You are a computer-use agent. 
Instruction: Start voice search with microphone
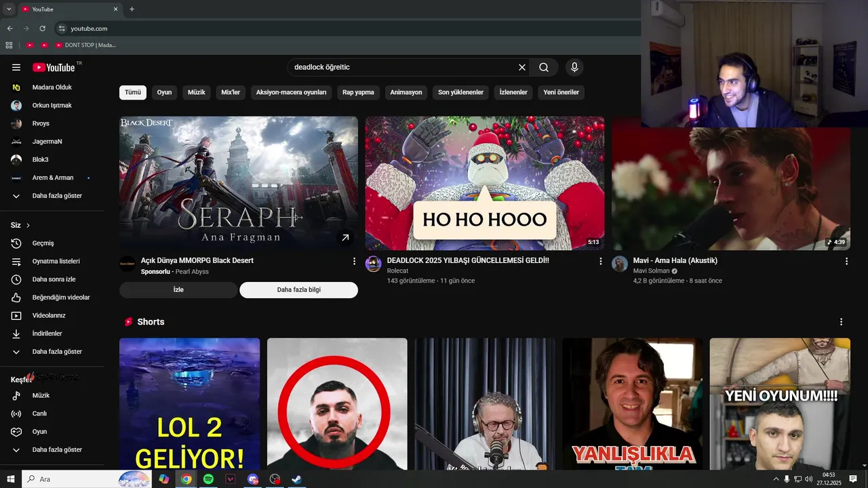(x=574, y=67)
